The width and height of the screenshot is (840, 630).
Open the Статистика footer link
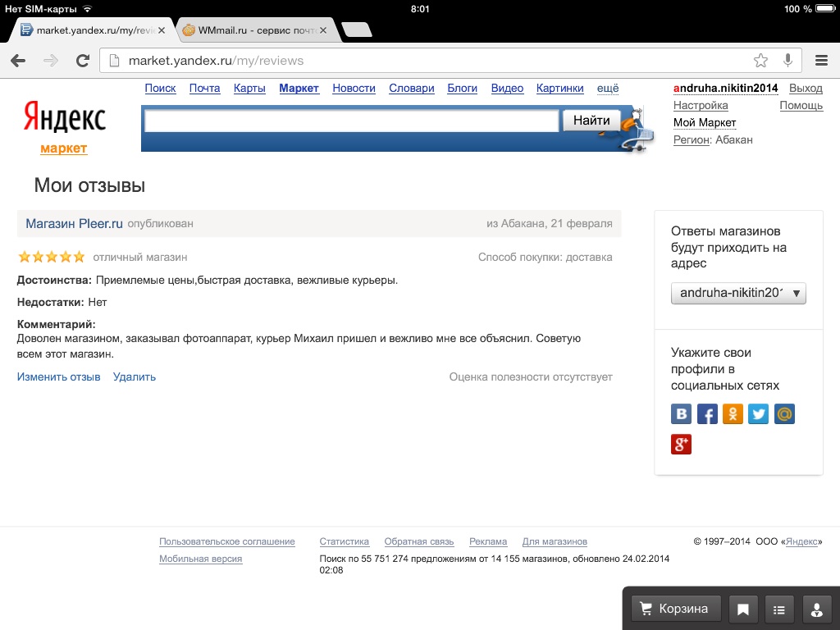point(345,541)
